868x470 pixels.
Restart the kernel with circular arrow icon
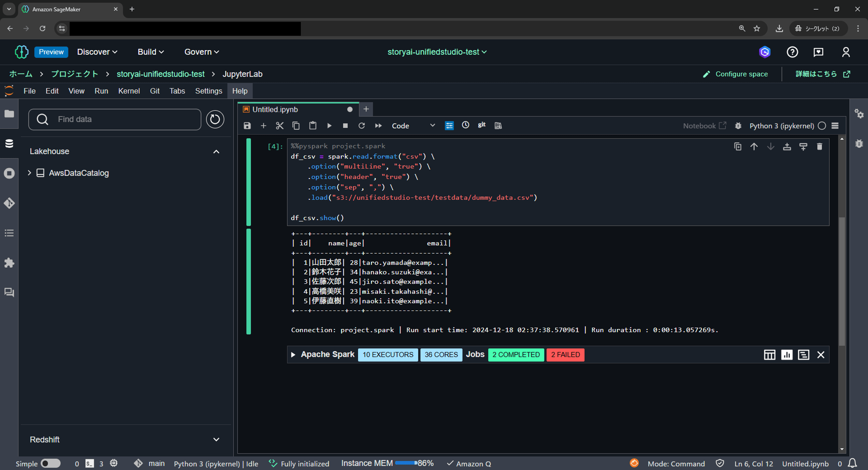(362, 126)
